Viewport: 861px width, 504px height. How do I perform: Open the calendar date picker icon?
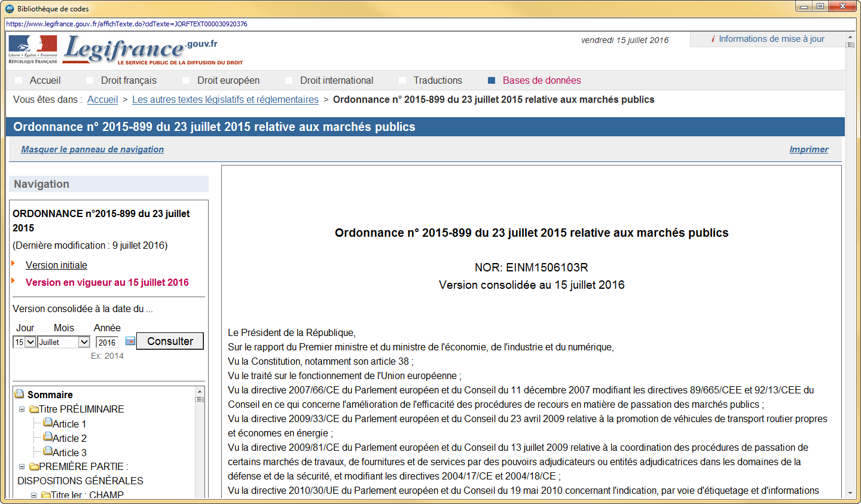[x=130, y=341]
